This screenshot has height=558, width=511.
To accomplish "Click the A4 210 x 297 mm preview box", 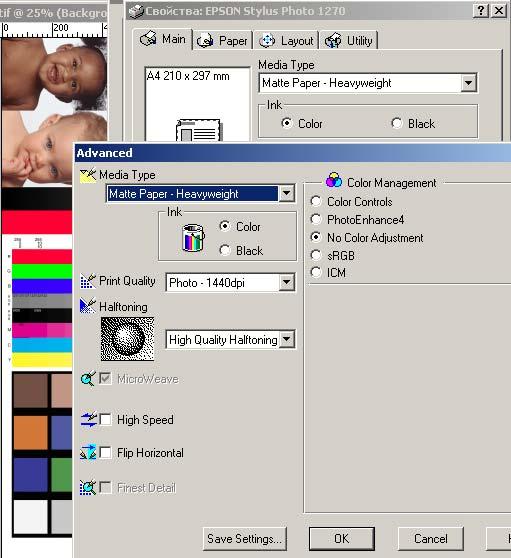I will (x=197, y=104).
